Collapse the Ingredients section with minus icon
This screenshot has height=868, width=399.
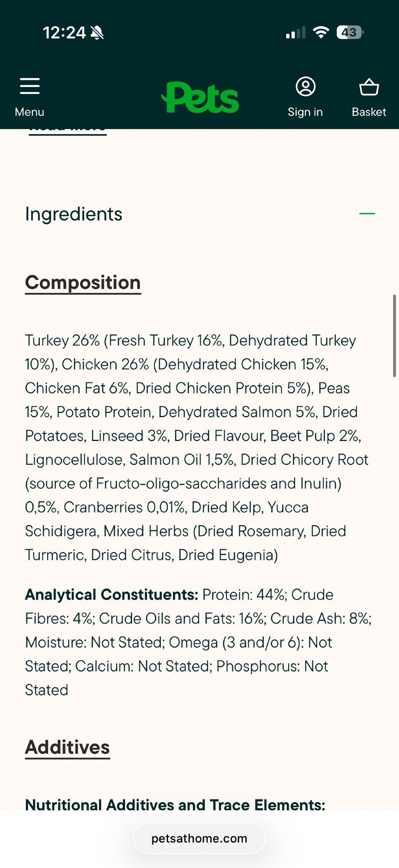(367, 214)
